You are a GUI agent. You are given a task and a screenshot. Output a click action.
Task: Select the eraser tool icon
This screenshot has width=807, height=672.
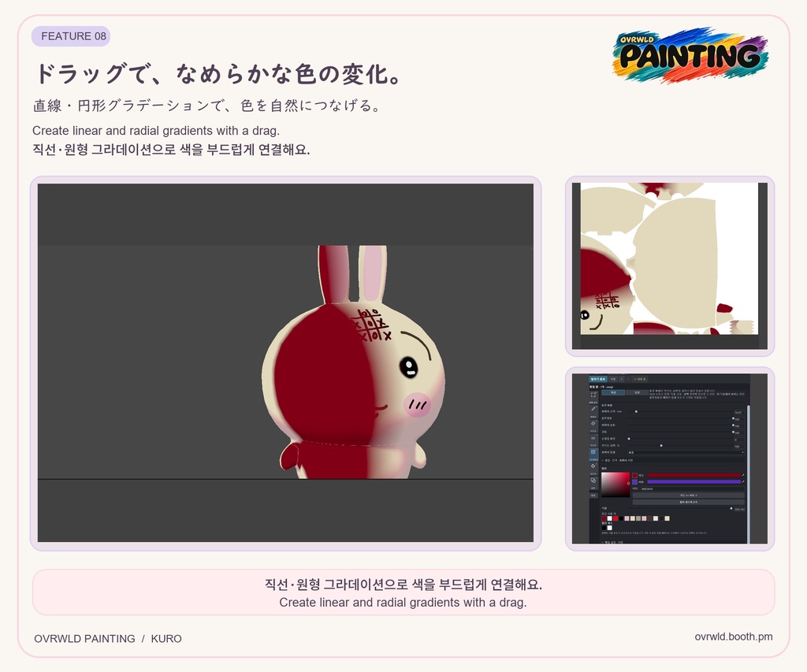(x=593, y=424)
